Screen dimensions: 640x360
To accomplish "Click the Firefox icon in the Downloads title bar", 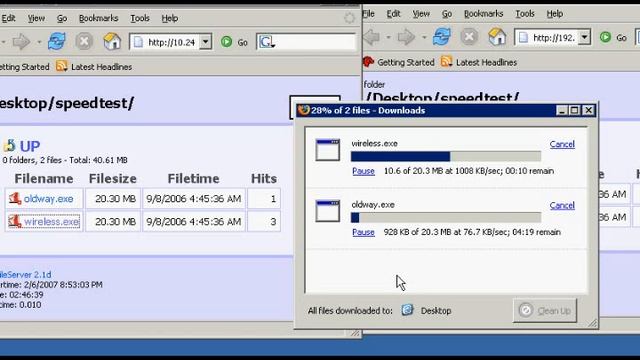I will pos(304,110).
